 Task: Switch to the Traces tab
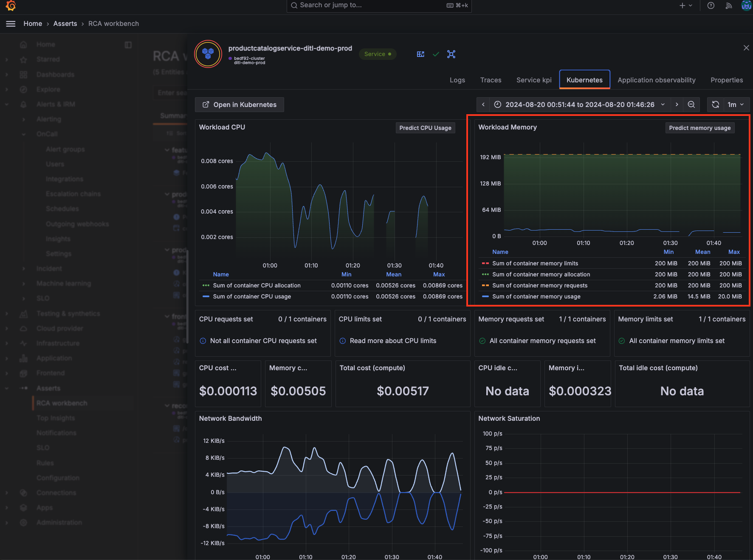point(491,80)
